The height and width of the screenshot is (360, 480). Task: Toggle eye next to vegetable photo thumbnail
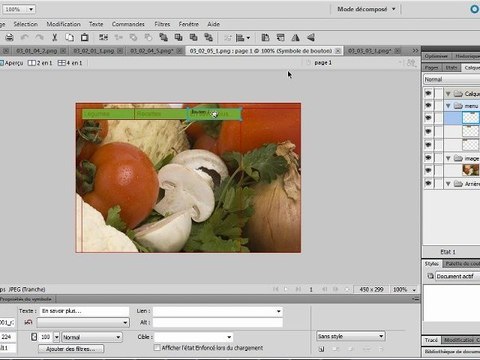click(428, 170)
